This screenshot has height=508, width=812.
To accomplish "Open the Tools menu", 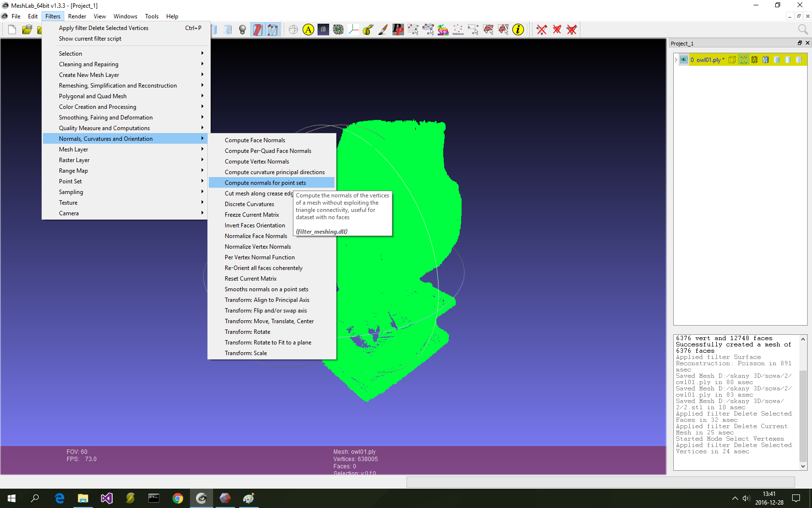I will pos(152,16).
